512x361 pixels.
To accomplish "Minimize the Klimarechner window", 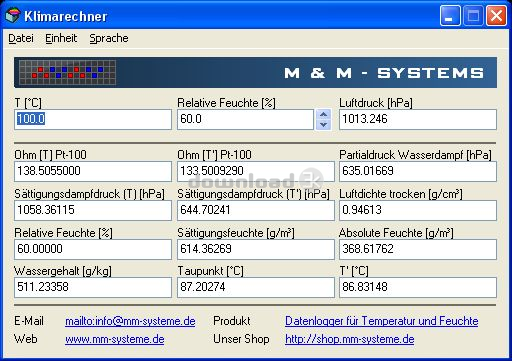I will (450, 16).
